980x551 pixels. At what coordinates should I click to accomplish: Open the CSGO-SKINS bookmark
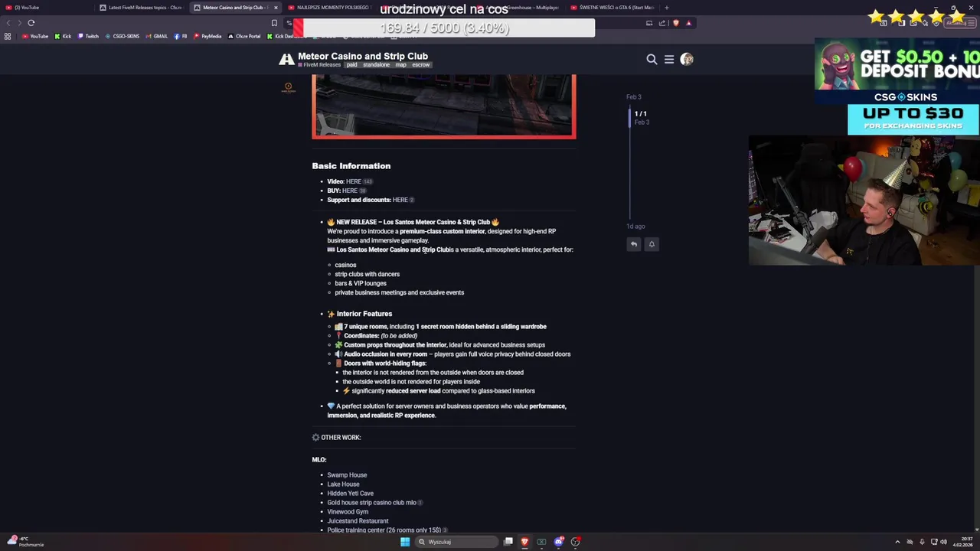(122, 36)
